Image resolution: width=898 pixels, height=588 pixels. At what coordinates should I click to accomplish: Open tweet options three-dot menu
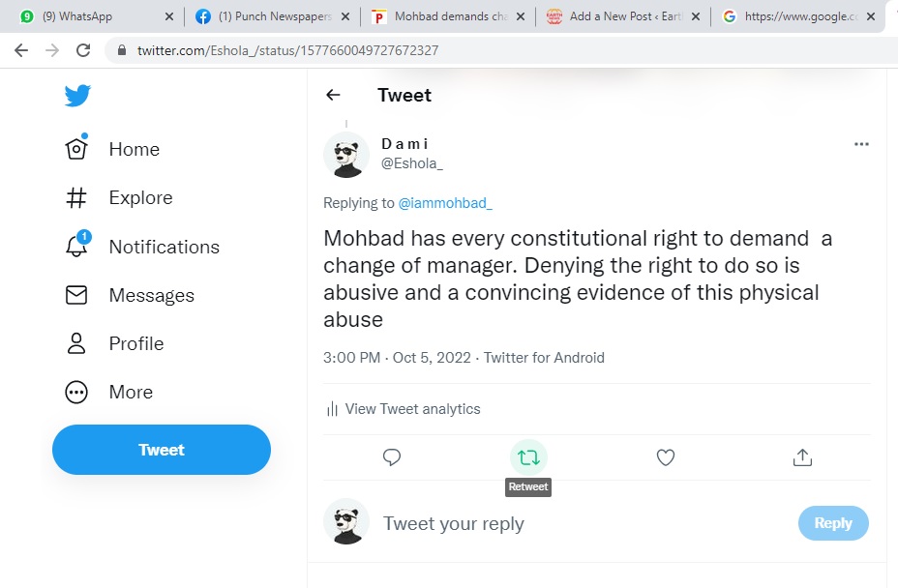[861, 144]
